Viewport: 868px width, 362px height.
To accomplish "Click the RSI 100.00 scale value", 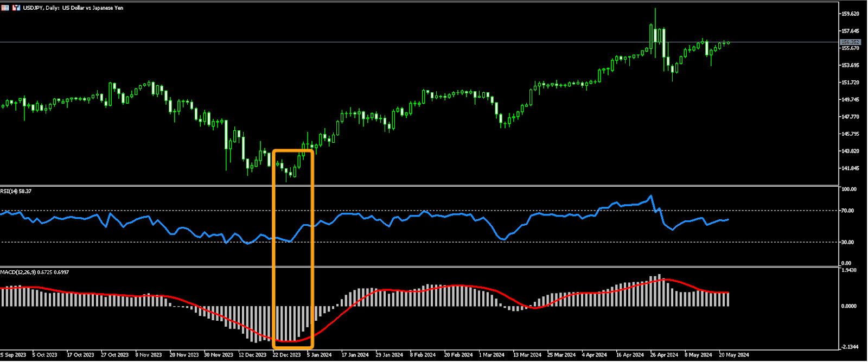I will [x=849, y=189].
